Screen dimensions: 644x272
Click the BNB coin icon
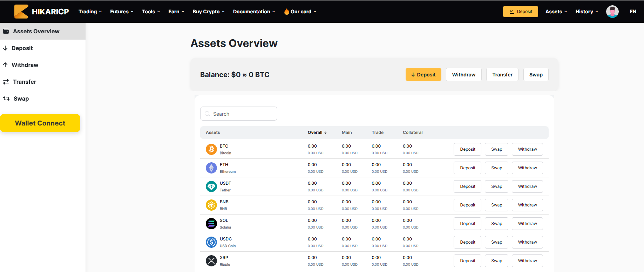(211, 205)
